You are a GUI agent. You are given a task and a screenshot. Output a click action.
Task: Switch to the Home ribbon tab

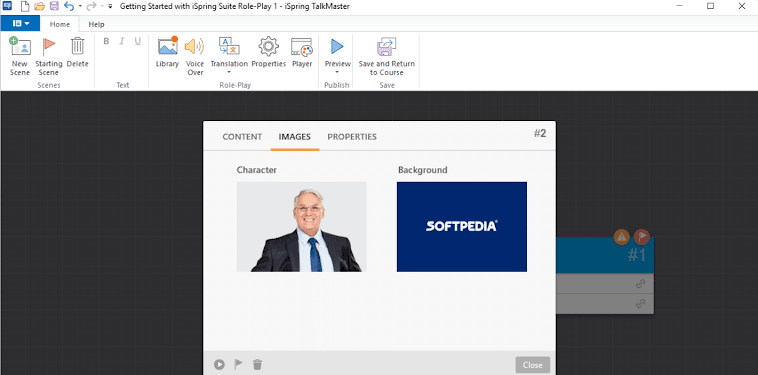[60, 24]
